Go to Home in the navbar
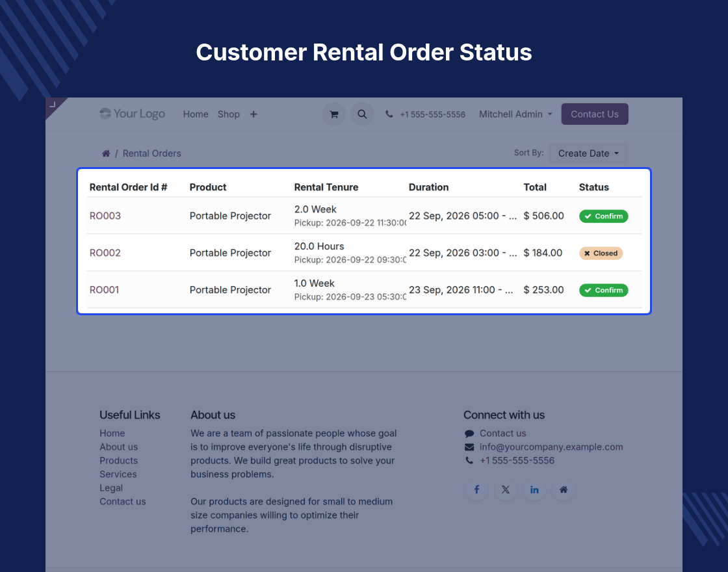 (196, 114)
